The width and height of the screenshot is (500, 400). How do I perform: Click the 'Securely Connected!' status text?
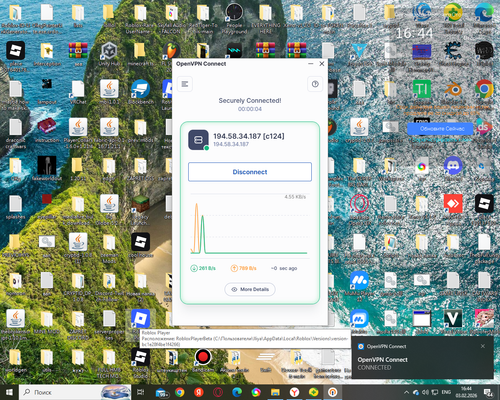(x=250, y=101)
